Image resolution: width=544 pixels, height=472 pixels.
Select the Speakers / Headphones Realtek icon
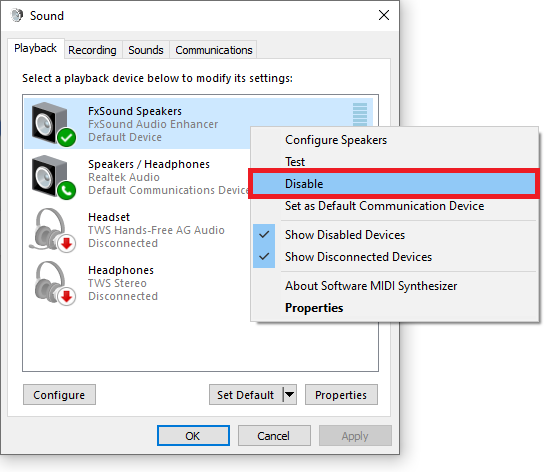pos(53,177)
